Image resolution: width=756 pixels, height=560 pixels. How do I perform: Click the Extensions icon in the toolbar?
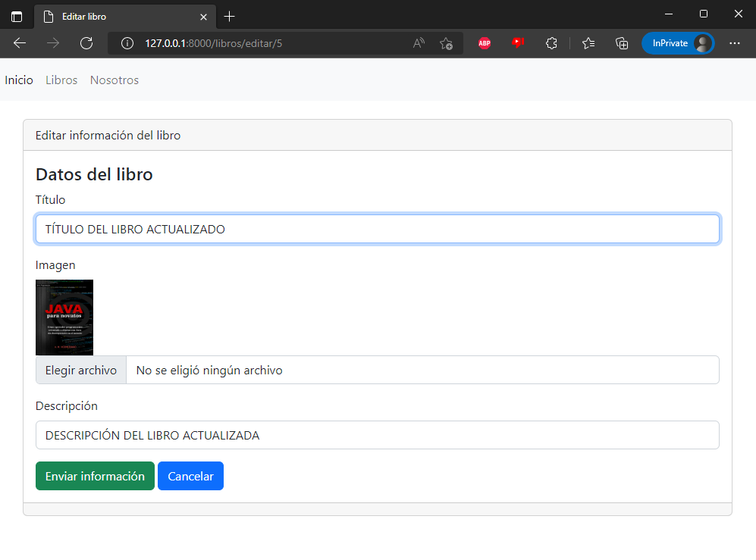point(551,43)
